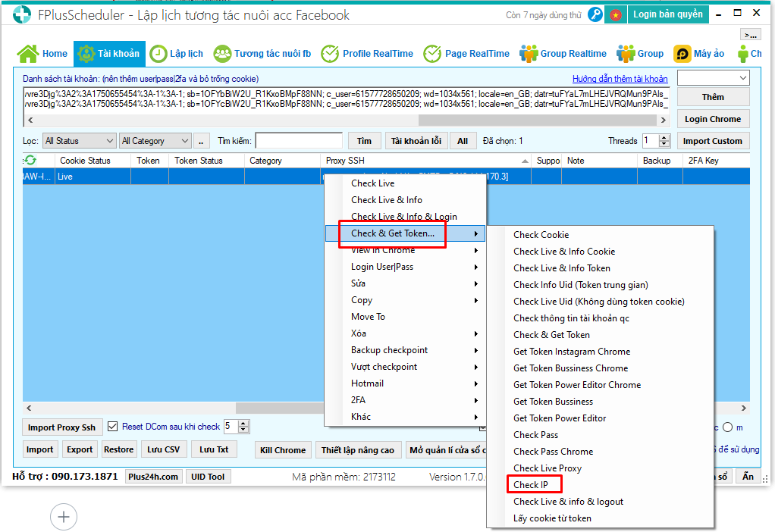Click the Tìm search button
This screenshot has width=775, height=532.
[x=364, y=141]
